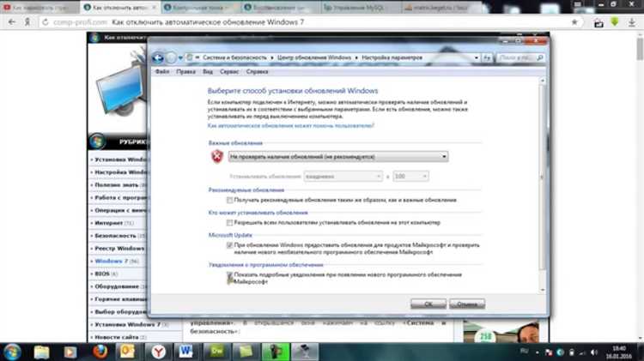Expand the breadcrumb address bar dropdown arrow
The height and width of the screenshot is (361, 644).
coord(477,57)
